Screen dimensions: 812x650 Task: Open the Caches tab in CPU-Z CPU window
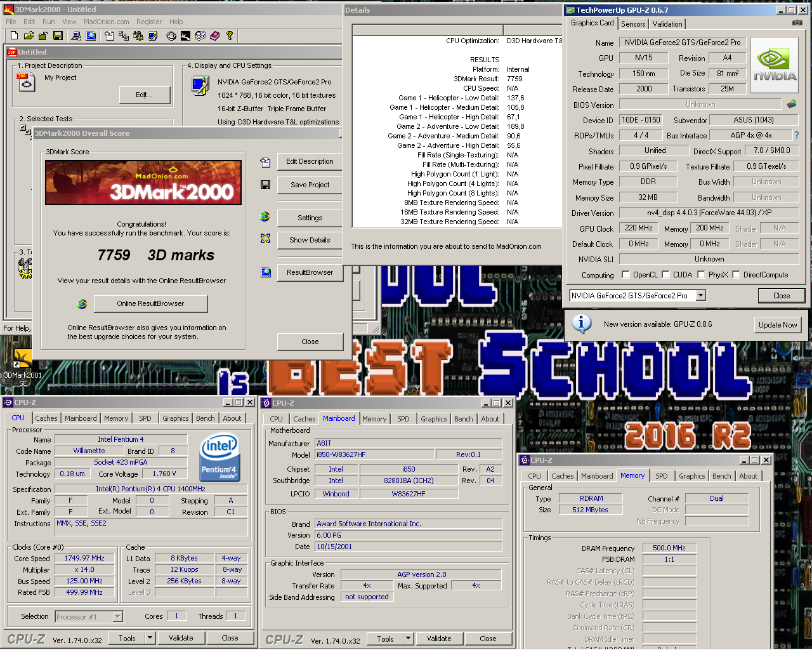(46, 418)
